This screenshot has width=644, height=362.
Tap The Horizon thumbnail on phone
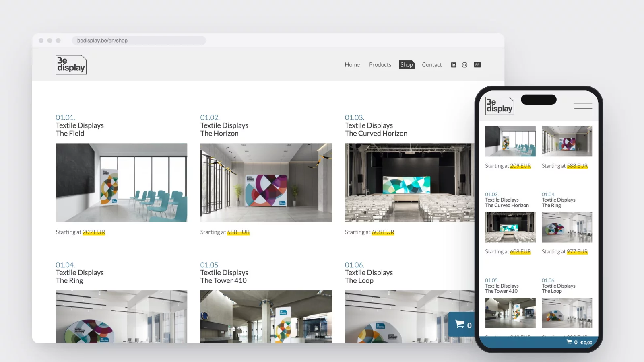point(567,141)
